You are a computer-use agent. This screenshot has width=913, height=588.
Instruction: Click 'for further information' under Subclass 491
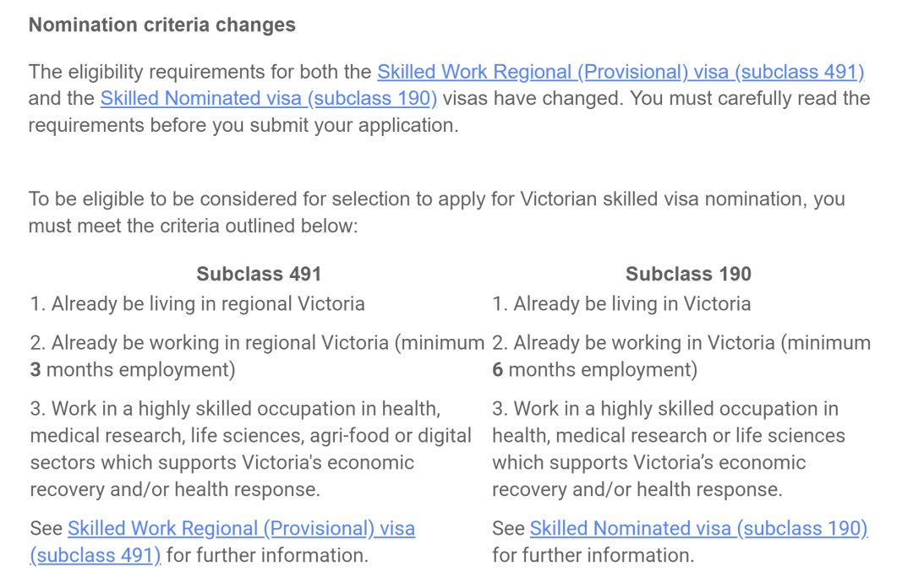click(267, 555)
